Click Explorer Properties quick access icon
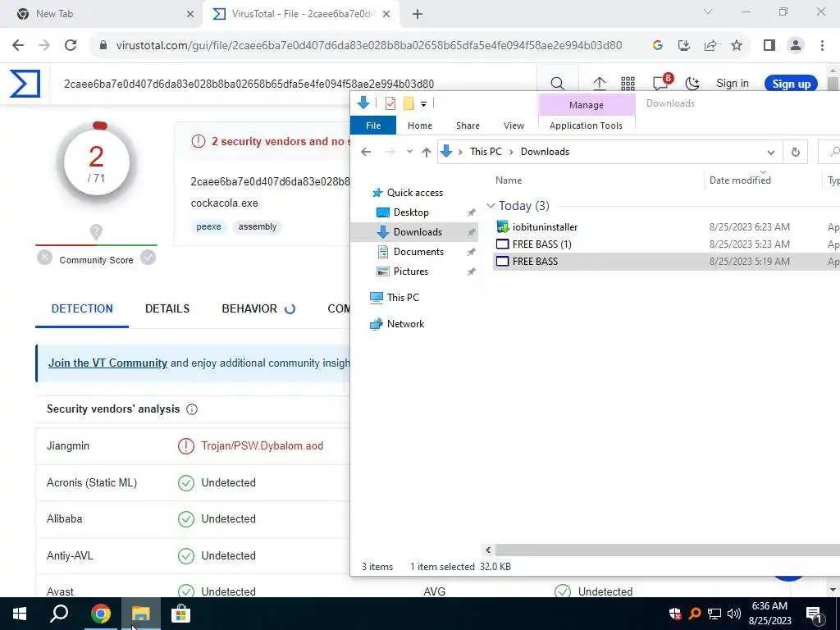 point(390,103)
